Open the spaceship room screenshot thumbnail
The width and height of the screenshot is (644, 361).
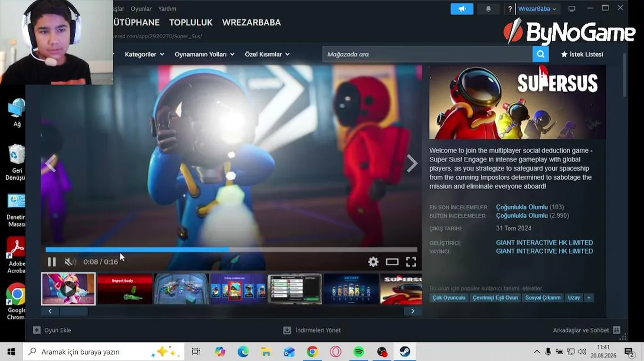click(181, 289)
